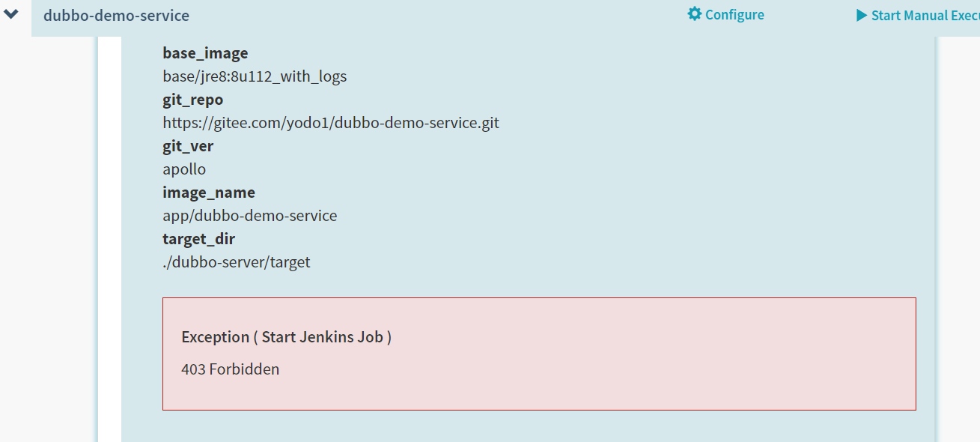Click the Configure gear icon
The width and height of the screenshot is (980, 442).
(x=695, y=14)
